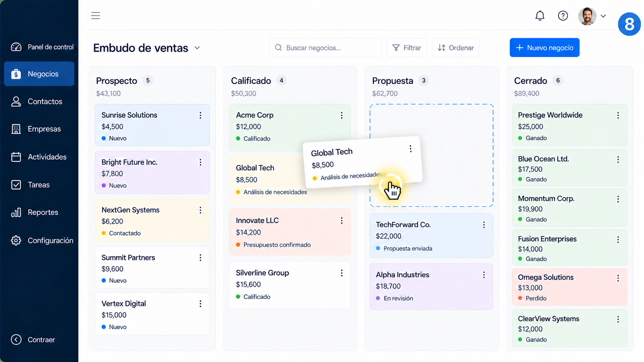Expand the Embudo de ventas dropdown chevron

tap(197, 48)
